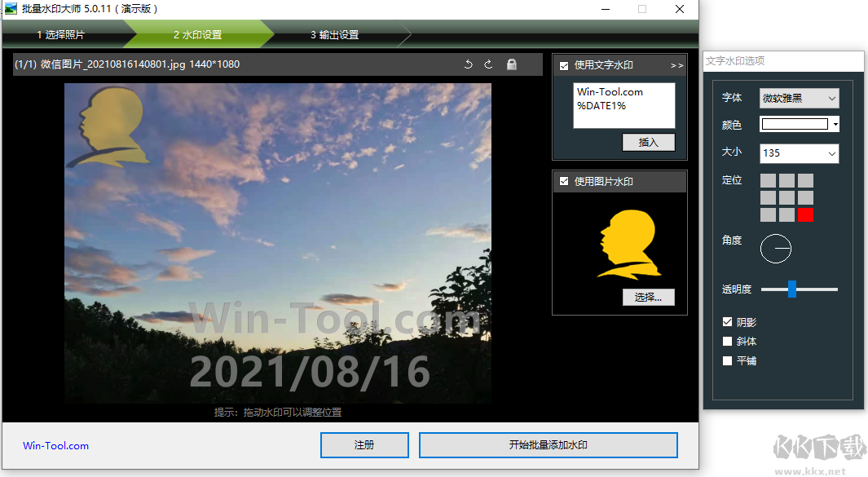This screenshot has width=868, height=477.
Task: Click the yellow silhouette image watermark preview
Action: (x=627, y=245)
